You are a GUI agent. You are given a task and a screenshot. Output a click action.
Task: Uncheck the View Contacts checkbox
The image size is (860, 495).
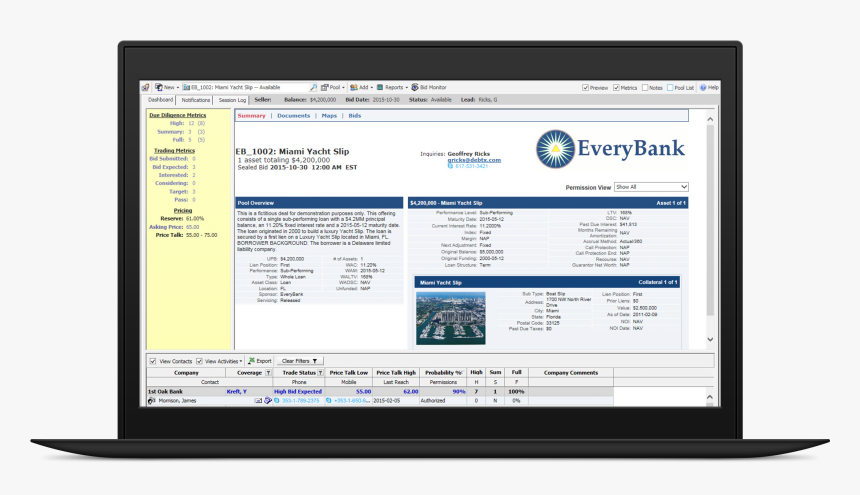pyautogui.click(x=153, y=361)
